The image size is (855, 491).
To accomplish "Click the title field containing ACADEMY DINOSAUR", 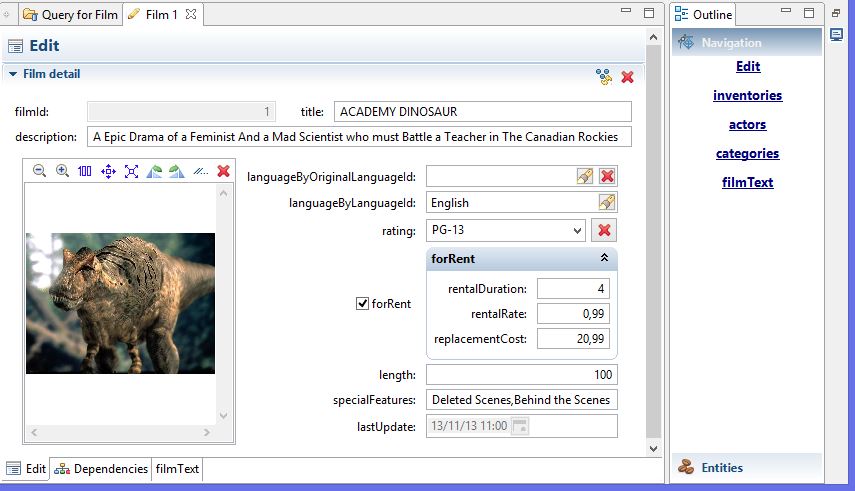I will [x=482, y=112].
